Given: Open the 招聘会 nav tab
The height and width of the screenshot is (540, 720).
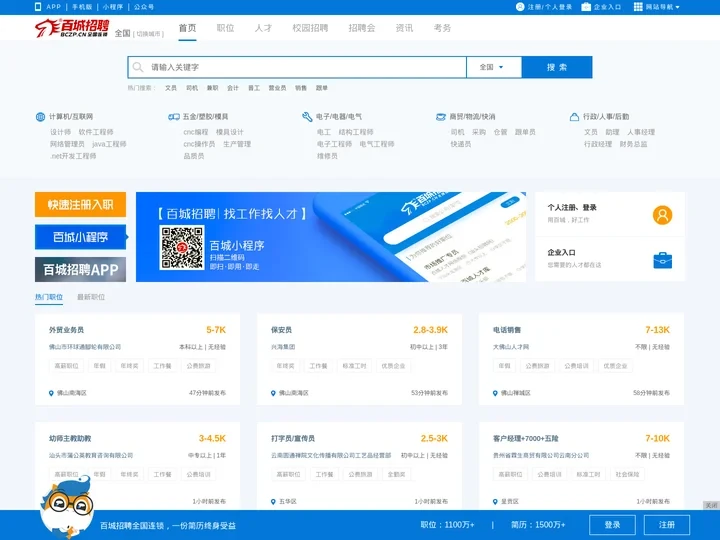Looking at the screenshot, I should (362, 28).
